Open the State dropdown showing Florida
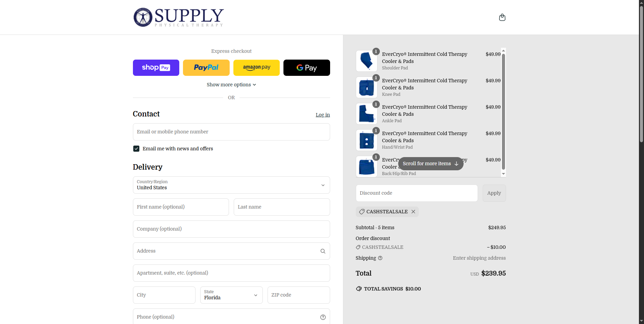The height and width of the screenshot is (324, 644). click(231, 295)
